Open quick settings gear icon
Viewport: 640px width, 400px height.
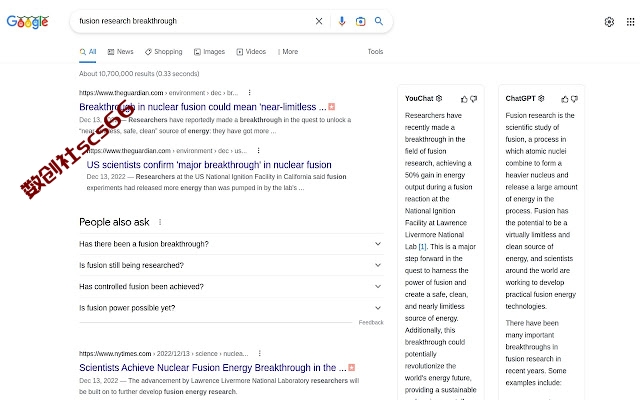(609, 22)
